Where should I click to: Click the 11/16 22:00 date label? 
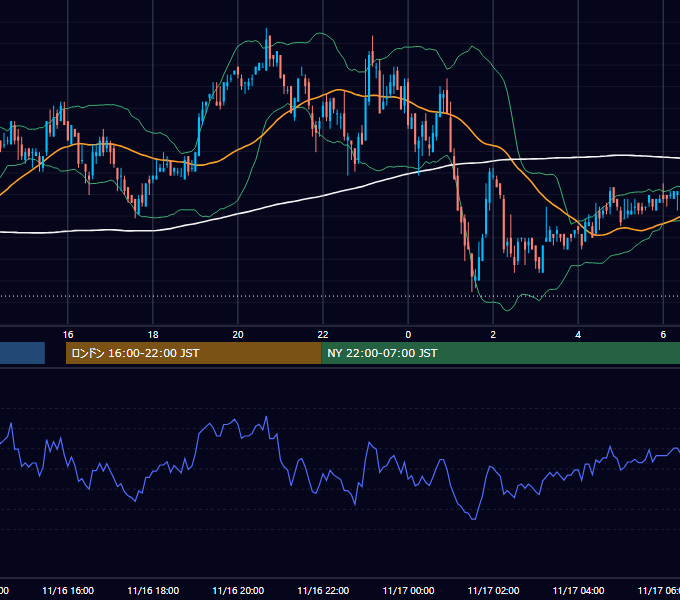pos(323,591)
